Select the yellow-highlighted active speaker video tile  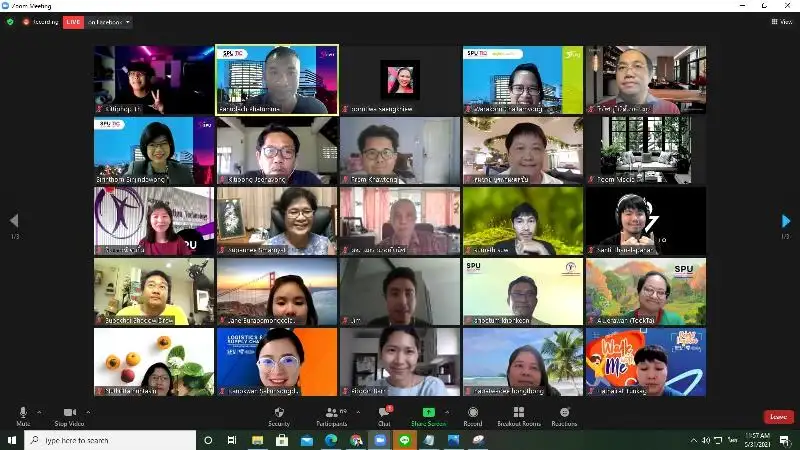pos(277,79)
